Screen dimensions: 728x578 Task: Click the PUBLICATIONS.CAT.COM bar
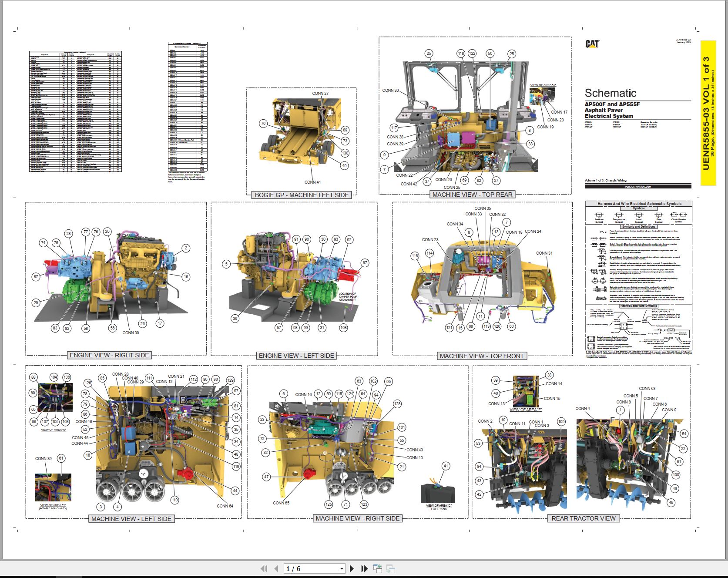click(638, 186)
